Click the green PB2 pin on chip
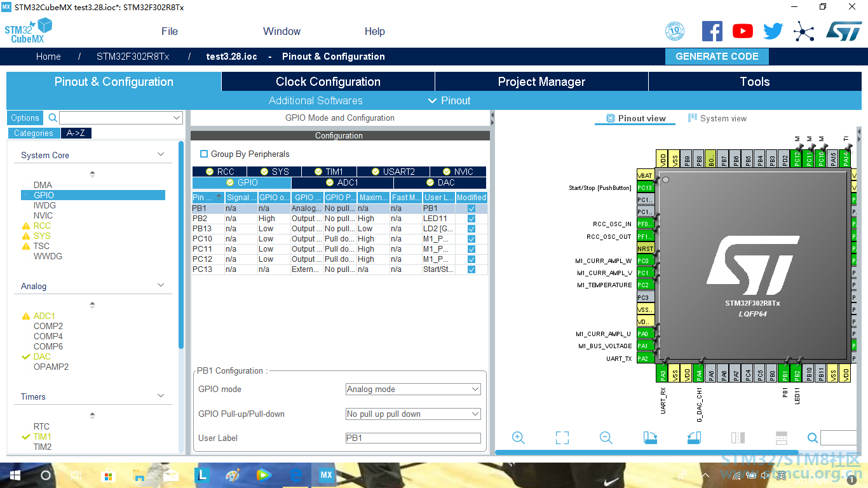The width and height of the screenshot is (868, 488). (797, 373)
